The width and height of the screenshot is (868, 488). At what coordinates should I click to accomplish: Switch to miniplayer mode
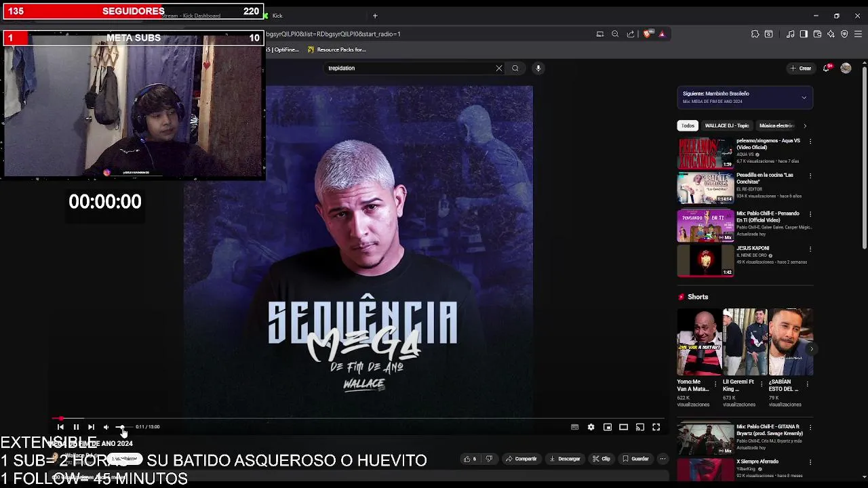click(x=608, y=427)
